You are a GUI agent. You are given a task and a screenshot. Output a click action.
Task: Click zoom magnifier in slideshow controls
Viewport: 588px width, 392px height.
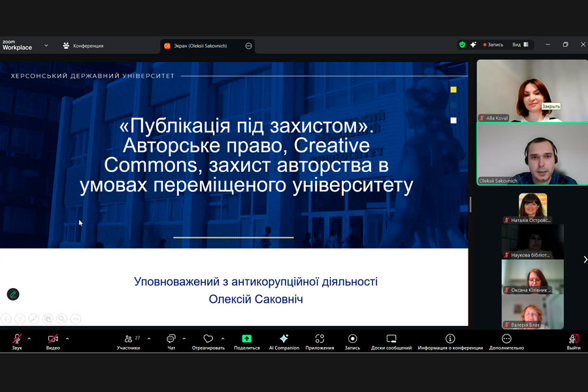pyautogui.click(x=61, y=319)
